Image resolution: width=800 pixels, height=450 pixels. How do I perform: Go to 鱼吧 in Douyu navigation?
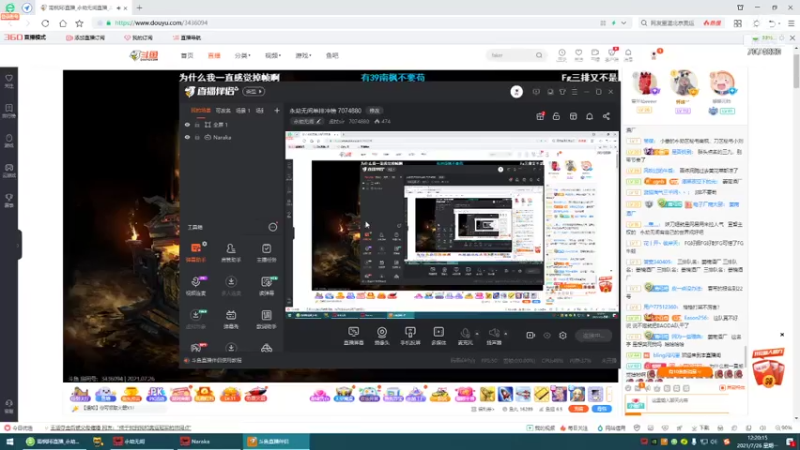point(332,55)
